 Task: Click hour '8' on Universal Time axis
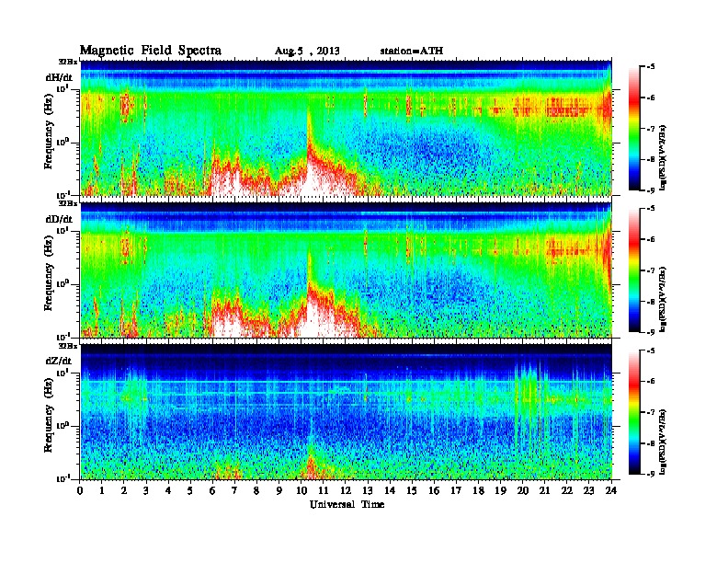tap(256, 490)
